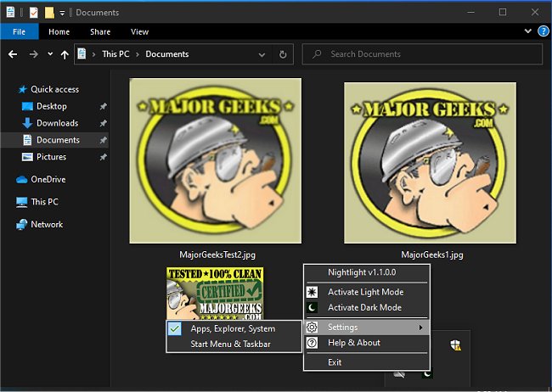Select This PC in the navigation pane

click(44, 202)
